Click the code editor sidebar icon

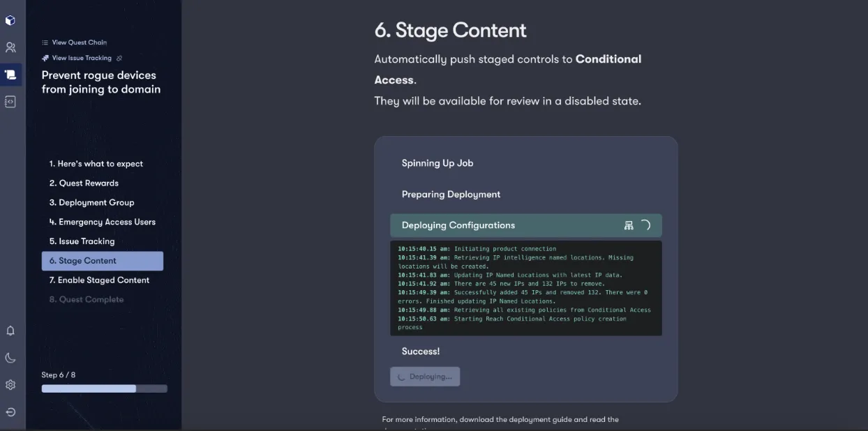[10, 101]
